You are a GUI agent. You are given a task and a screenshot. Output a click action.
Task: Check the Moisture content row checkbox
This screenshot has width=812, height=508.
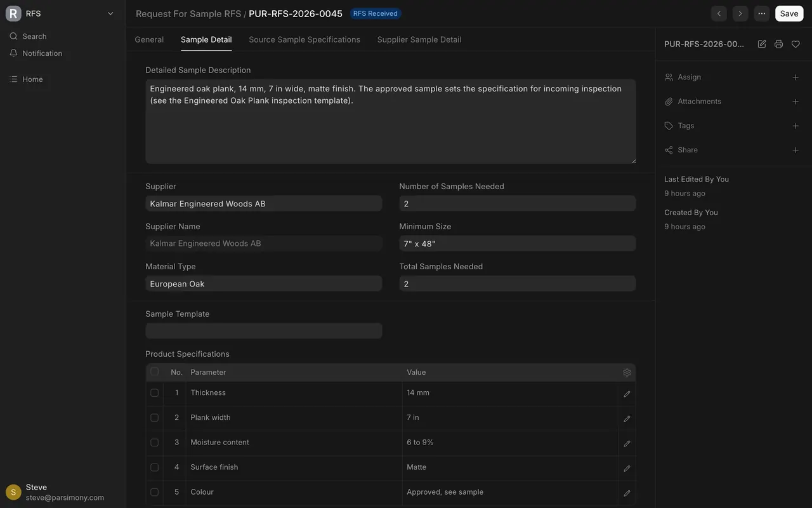coord(154,443)
